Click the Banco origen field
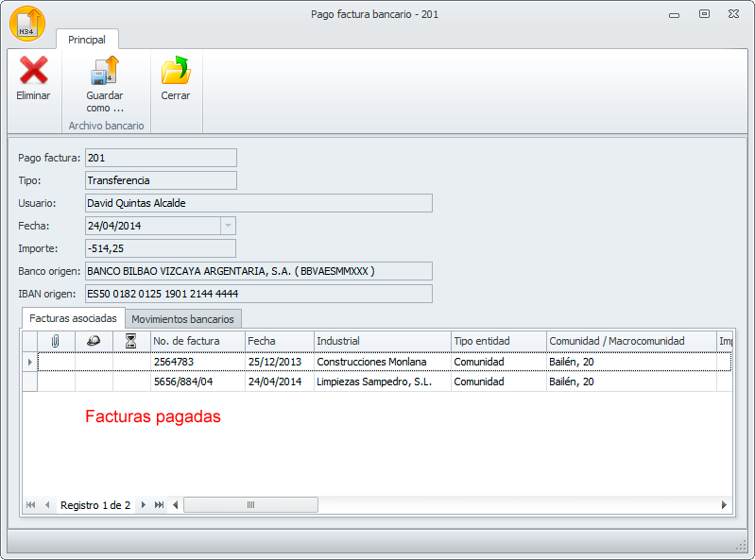The width and height of the screenshot is (755, 560). coord(259,271)
